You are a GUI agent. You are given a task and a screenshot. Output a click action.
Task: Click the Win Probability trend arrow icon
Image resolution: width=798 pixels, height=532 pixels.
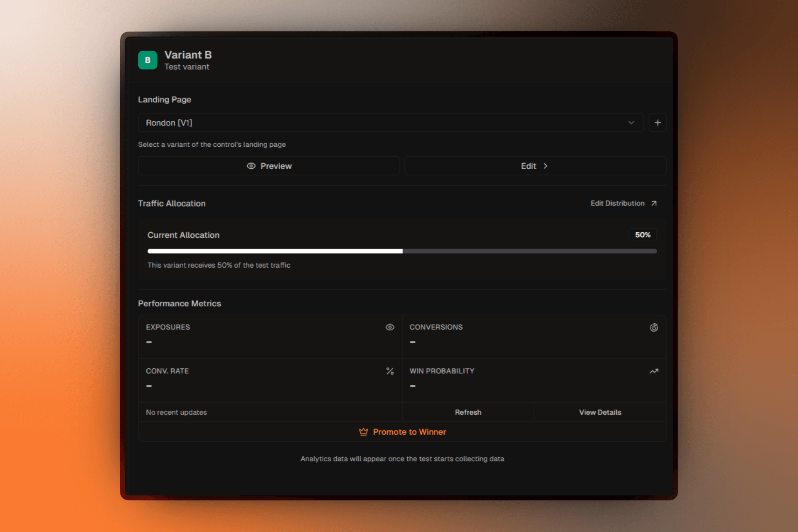[x=654, y=371]
